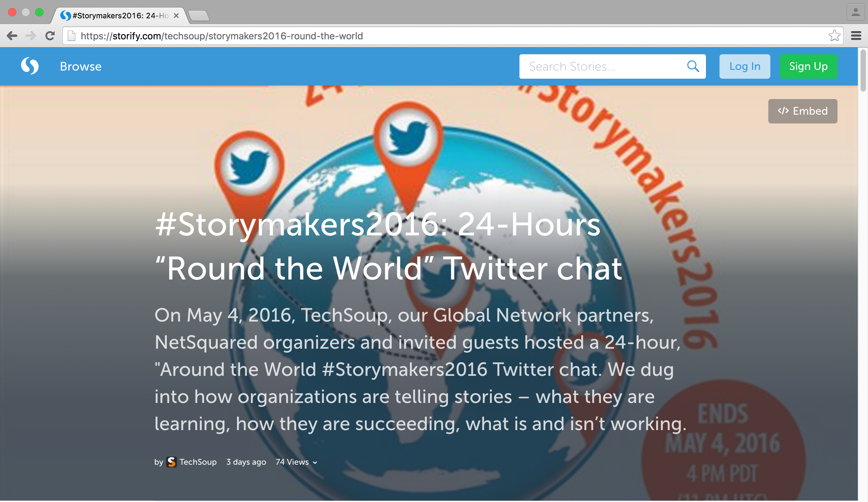Image resolution: width=868 pixels, height=502 pixels.
Task: Click the Embed button
Action: (x=803, y=111)
